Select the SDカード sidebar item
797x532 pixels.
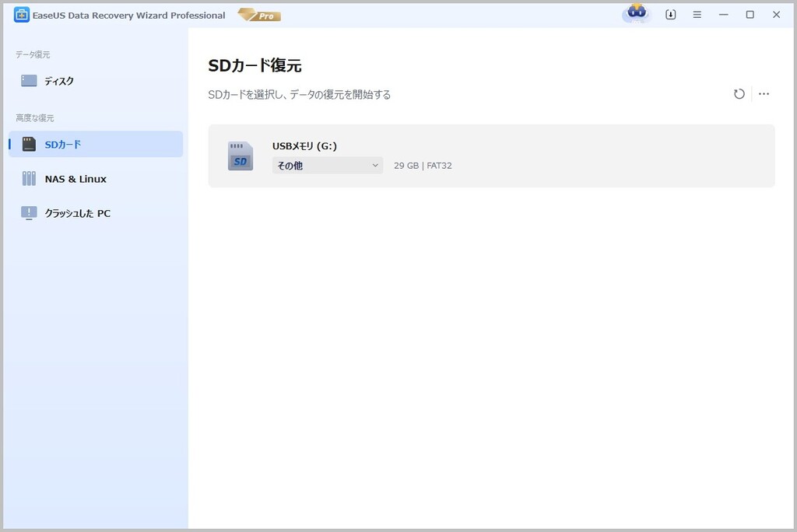coord(96,145)
